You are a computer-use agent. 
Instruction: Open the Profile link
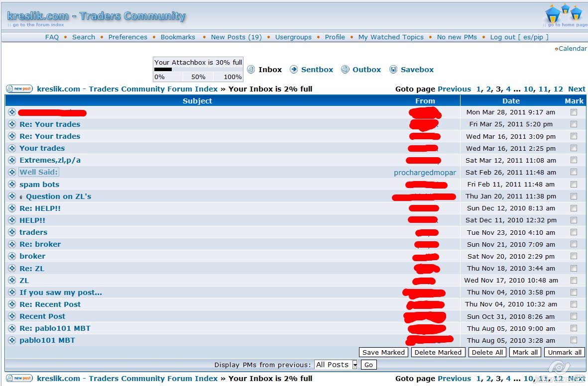pos(335,37)
